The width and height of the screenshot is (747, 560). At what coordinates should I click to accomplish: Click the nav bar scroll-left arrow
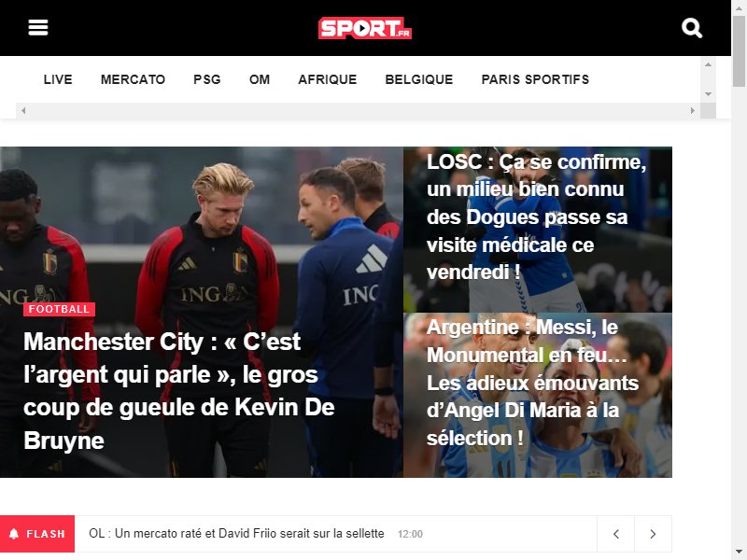22,111
